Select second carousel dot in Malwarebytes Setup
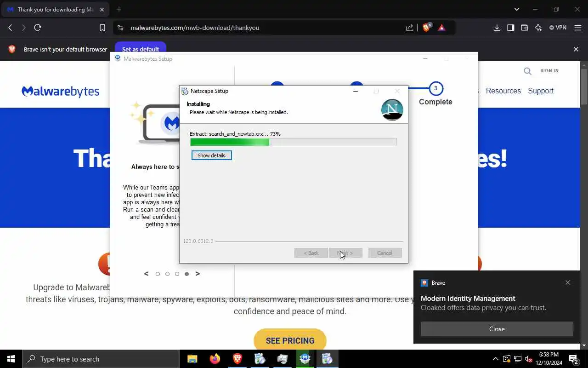The image size is (588, 368). (x=167, y=274)
